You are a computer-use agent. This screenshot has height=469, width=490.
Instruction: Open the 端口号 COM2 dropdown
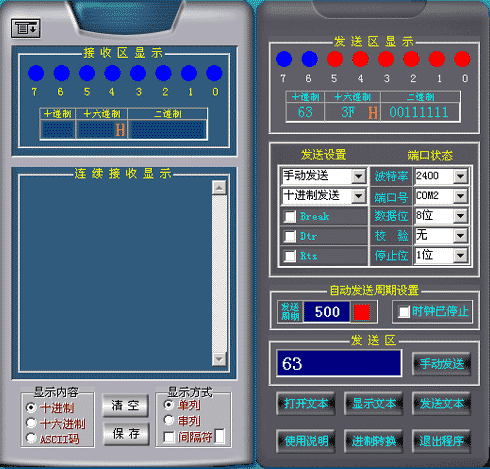point(460,196)
